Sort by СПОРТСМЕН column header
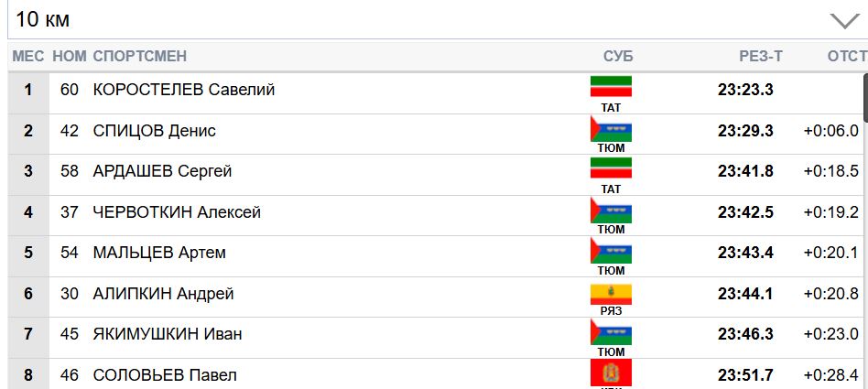 pyautogui.click(x=139, y=56)
